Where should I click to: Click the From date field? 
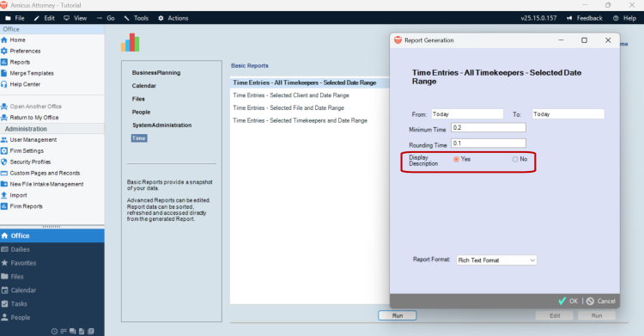click(x=467, y=114)
